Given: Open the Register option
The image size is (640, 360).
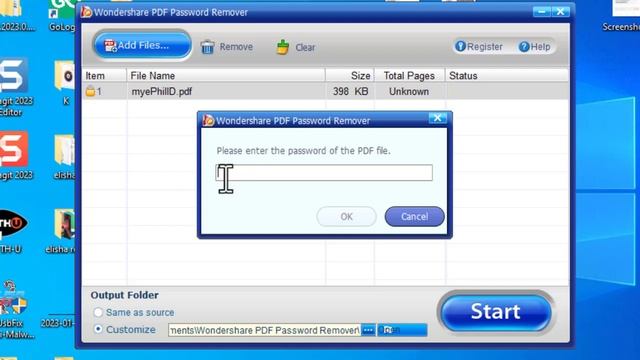Looking at the screenshot, I should tap(478, 47).
